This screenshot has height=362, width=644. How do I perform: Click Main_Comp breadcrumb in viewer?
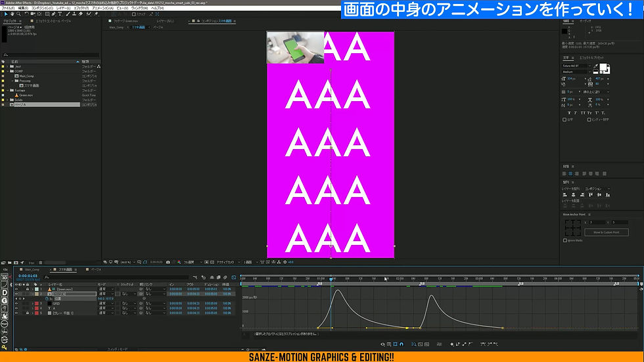(117, 28)
